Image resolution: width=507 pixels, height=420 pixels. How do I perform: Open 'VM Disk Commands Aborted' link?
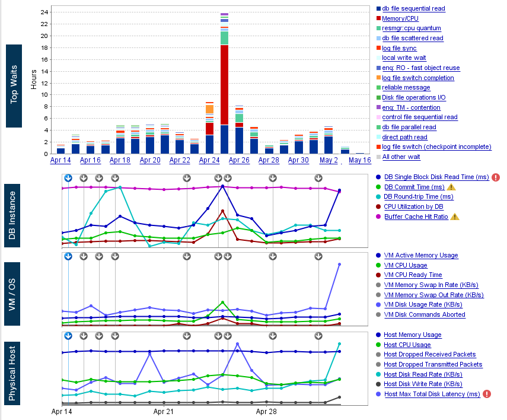pos(425,314)
